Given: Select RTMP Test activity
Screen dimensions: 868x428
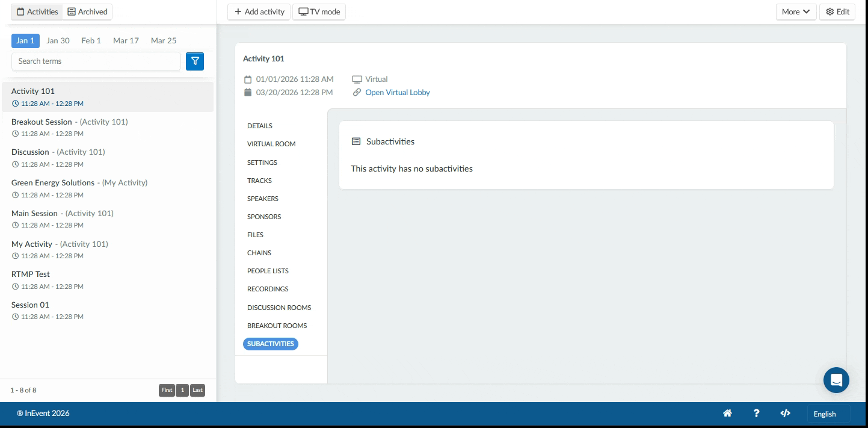Looking at the screenshot, I should point(108,280).
